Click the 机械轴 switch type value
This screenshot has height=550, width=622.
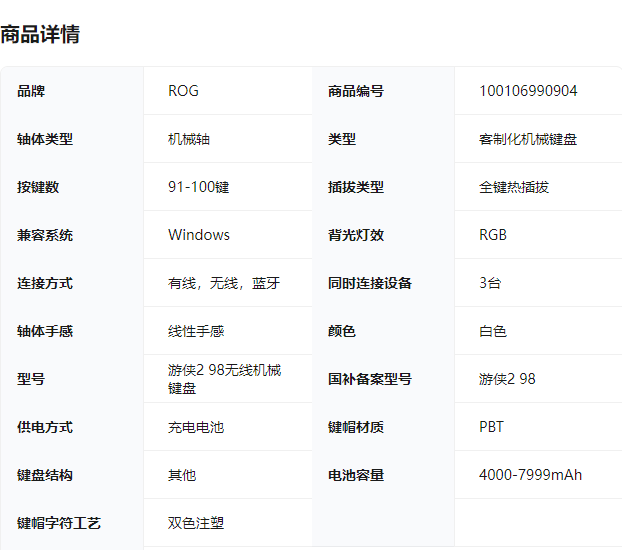tap(189, 139)
